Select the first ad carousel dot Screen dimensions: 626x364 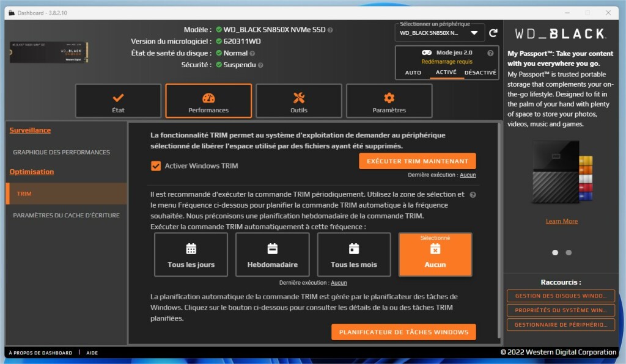pyautogui.click(x=555, y=253)
